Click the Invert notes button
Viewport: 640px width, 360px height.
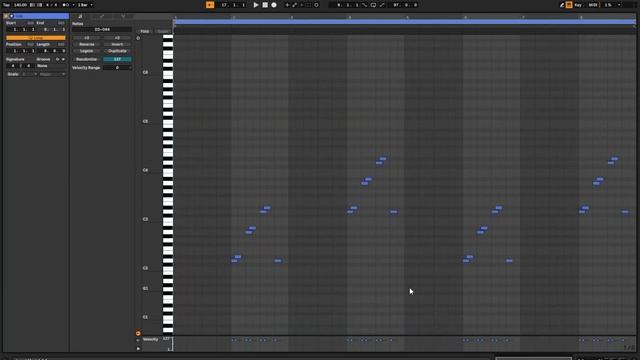click(117, 44)
